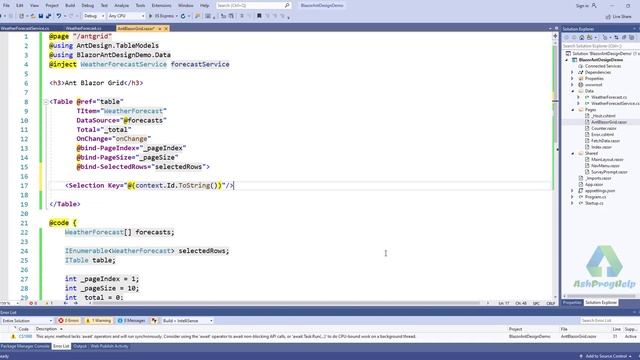Image resolution: width=640 pixels, height=360 pixels.
Task: Switch to Web Publish Activity tab
Action: tap(109, 346)
